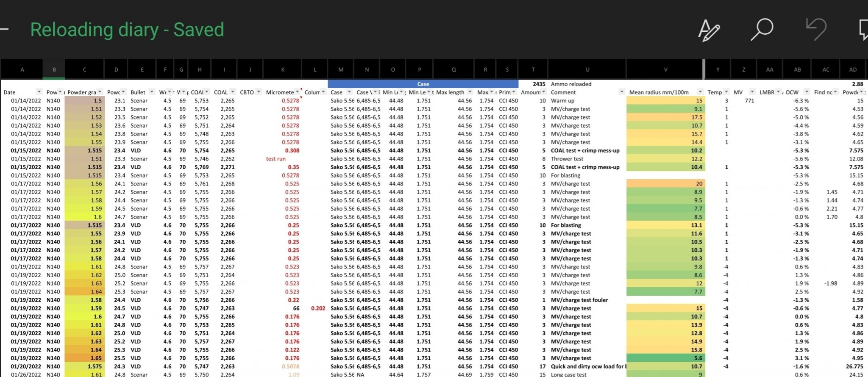Select the Quick and dirty ocw load comment
868x377 pixels.
587,366
